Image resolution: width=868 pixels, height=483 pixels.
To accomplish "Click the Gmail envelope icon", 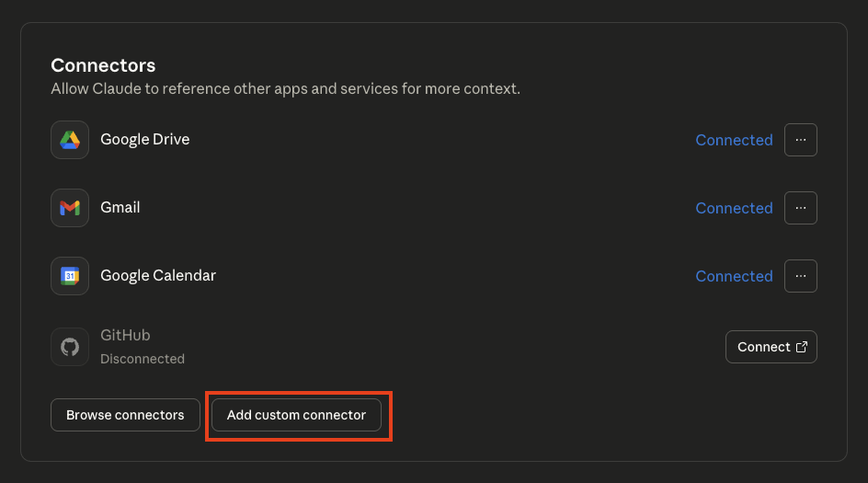I will tap(70, 208).
